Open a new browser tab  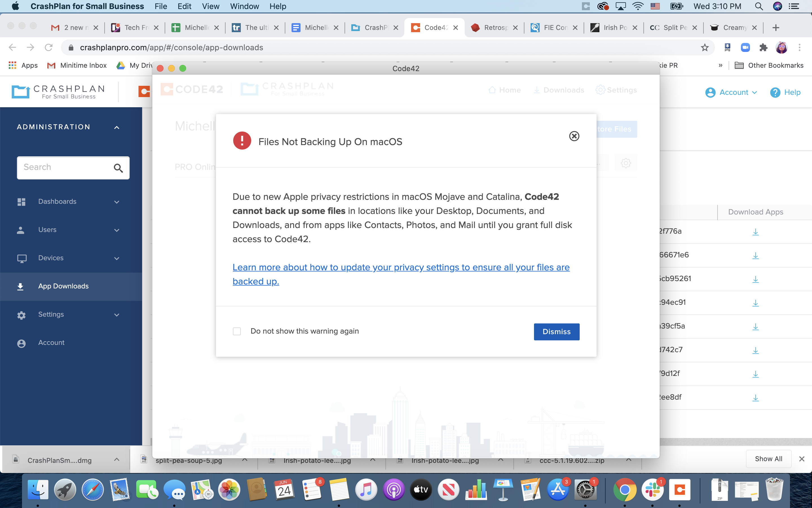tap(775, 28)
